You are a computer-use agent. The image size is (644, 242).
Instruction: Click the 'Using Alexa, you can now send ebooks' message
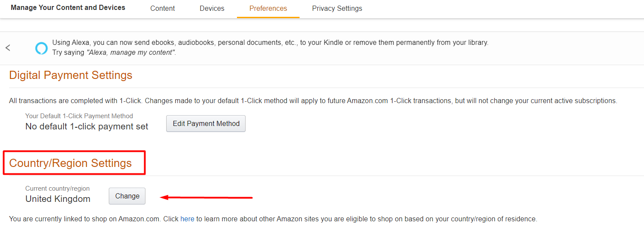click(x=270, y=43)
